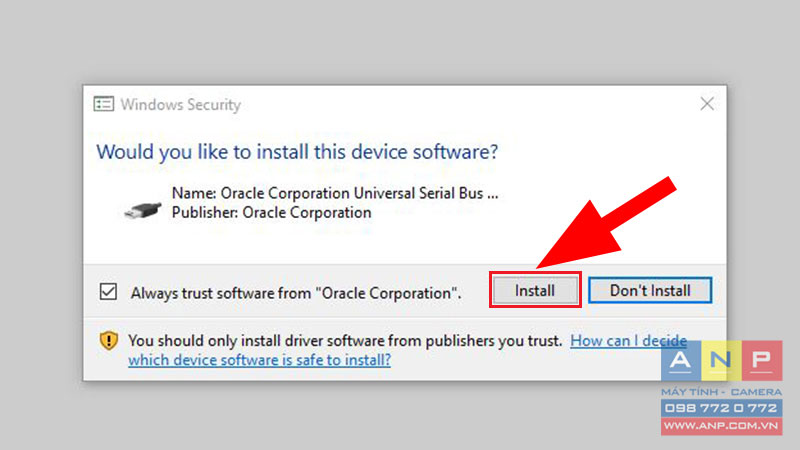Uncheck Always trust software from Oracle checkbox

coord(108,292)
